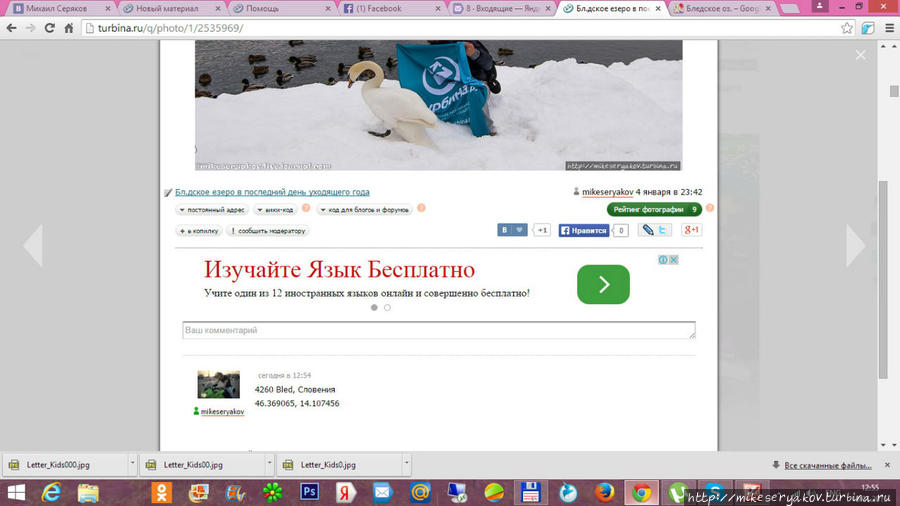Share photo via Google +1 button

[x=691, y=230]
